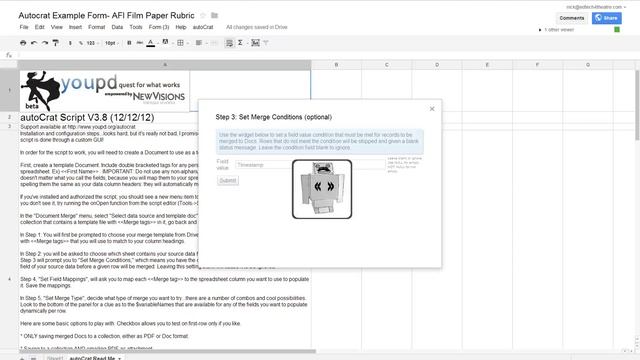Open the Edit menu
This screenshot has width=640, height=360.
click(x=40, y=27)
